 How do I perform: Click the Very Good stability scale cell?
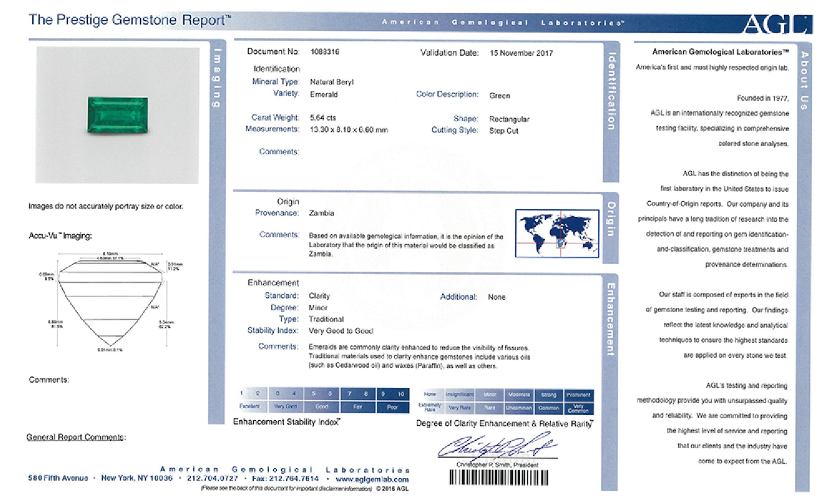[285, 407]
